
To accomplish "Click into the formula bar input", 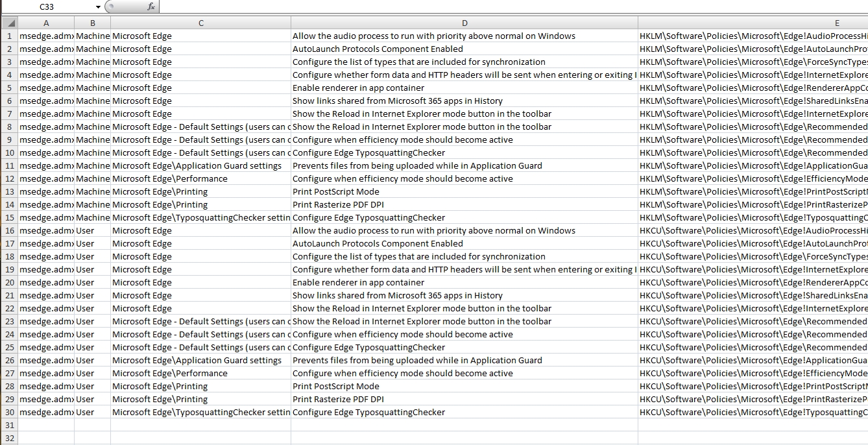I will (513, 6).
